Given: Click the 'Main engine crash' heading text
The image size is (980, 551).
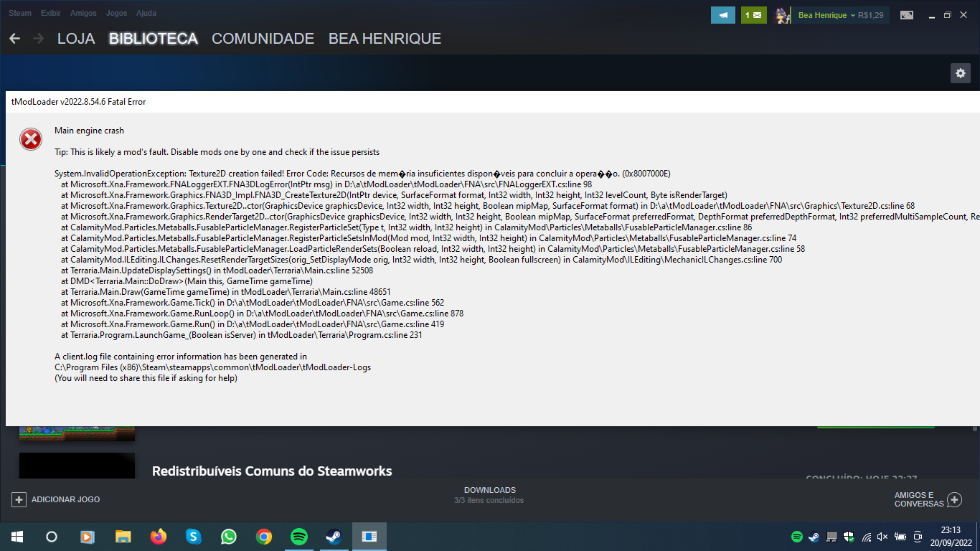Looking at the screenshot, I should pyautogui.click(x=89, y=131).
